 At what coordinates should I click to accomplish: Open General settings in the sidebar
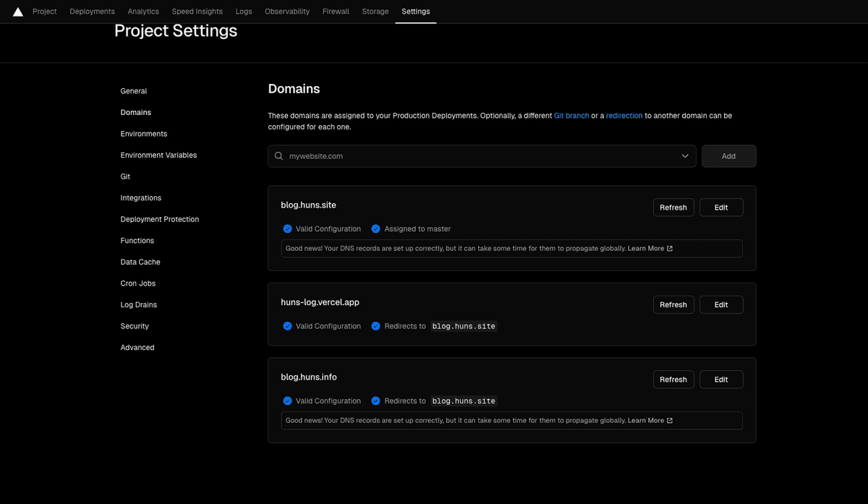click(x=134, y=91)
